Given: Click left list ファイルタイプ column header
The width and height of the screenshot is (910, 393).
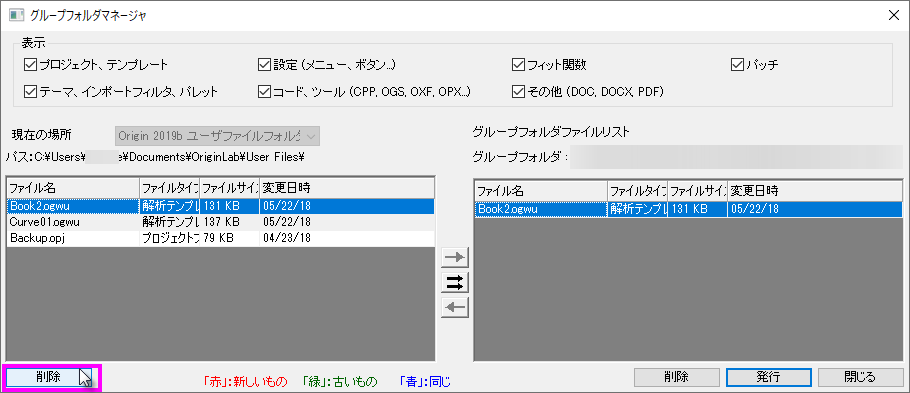Looking at the screenshot, I should tap(169, 188).
